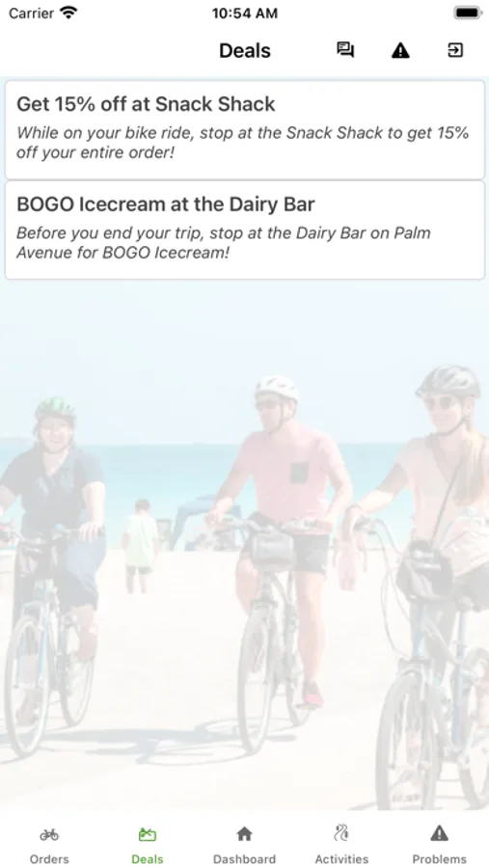Select the Deals tab label
489x868 pixels.
point(148,859)
